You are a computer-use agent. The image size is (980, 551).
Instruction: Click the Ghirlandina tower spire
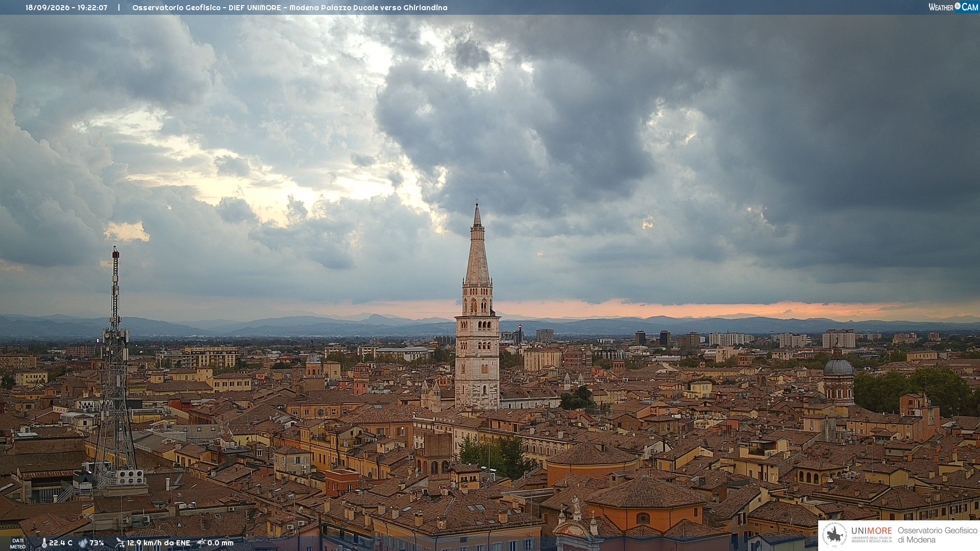477,244
